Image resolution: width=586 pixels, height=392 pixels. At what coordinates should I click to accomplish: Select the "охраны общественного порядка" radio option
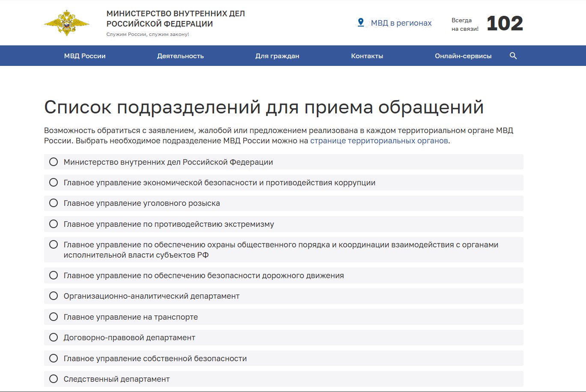[54, 244]
